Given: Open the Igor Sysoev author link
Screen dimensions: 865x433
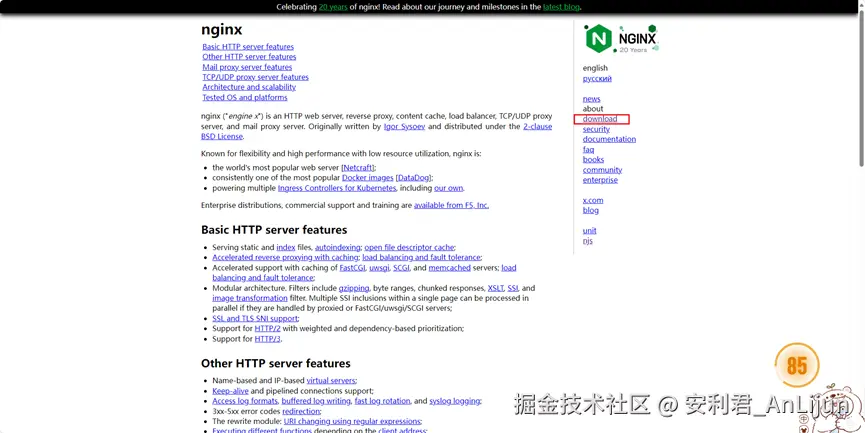Looking at the screenshot, I should (x=404, y=126).
